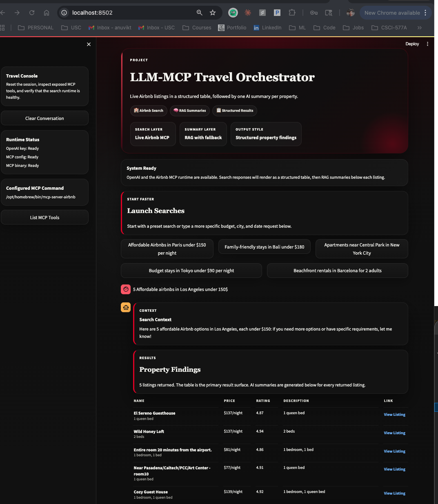Open Chrome three-dot menu
The height and width of the screenshot is (504, 438).
point(425,13)
